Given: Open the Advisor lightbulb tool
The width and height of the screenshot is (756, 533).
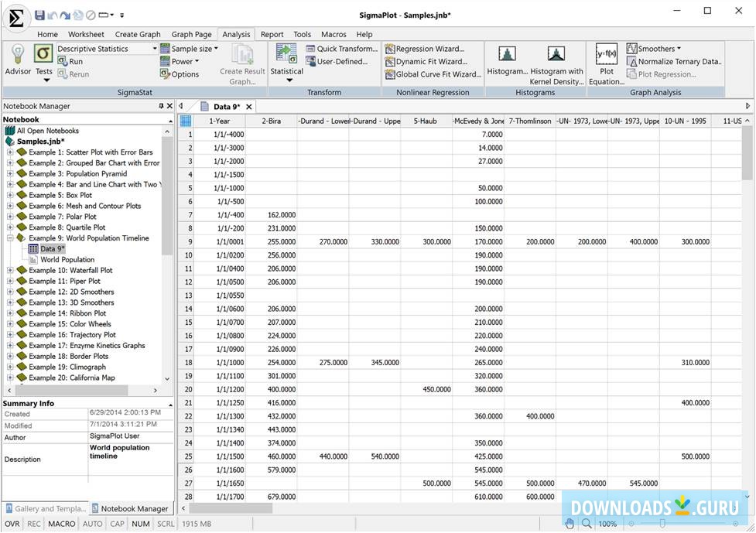Looking at the screenshot, I should [x=18, y=60].
